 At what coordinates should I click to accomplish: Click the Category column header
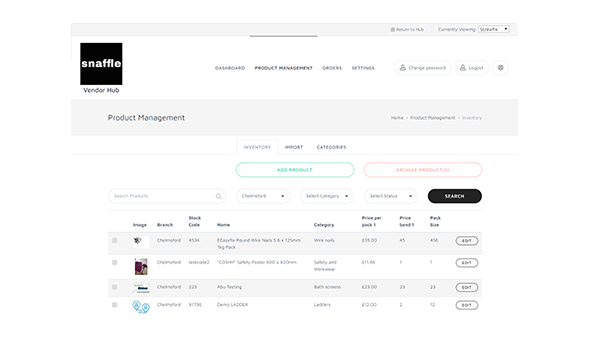(x=324, y=225)
